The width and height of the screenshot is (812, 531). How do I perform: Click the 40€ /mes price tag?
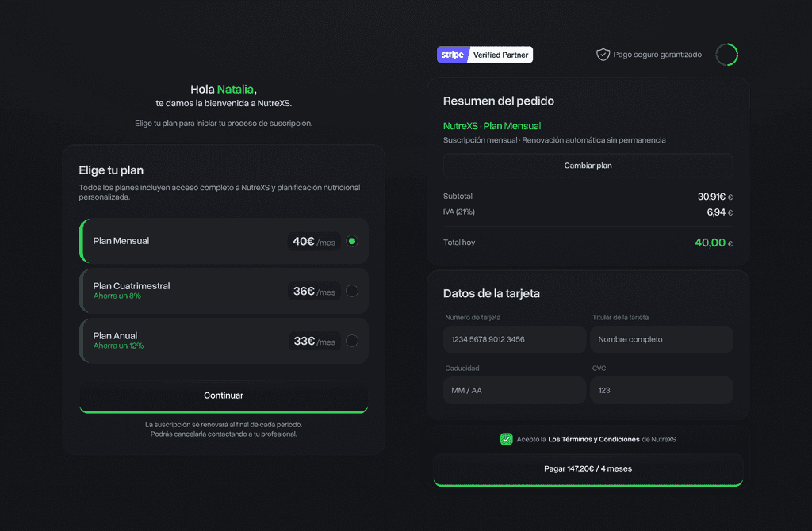tap(314, 241)
